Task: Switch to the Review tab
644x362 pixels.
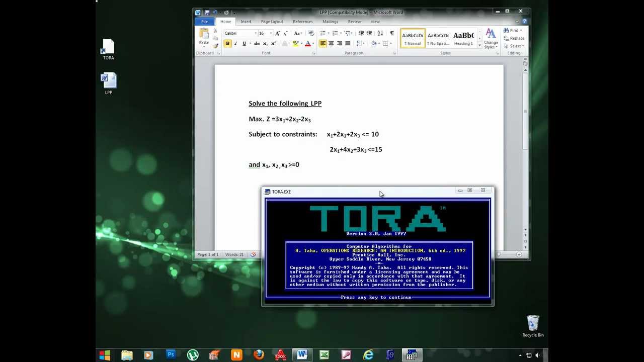Action: pos(354,22)
